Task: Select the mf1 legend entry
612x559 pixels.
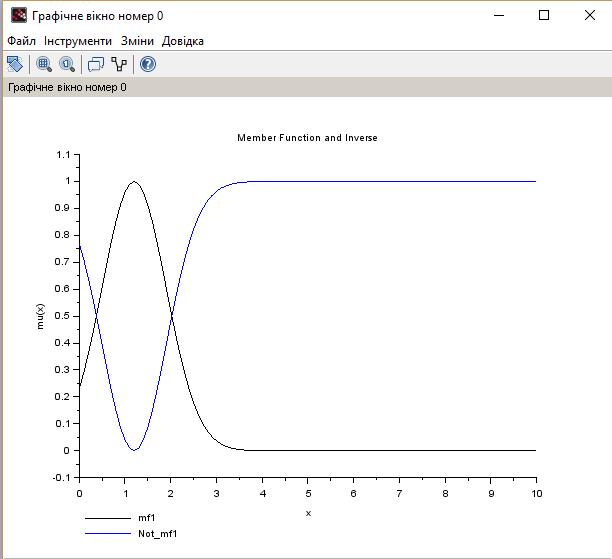Action: tap(147, 518)
